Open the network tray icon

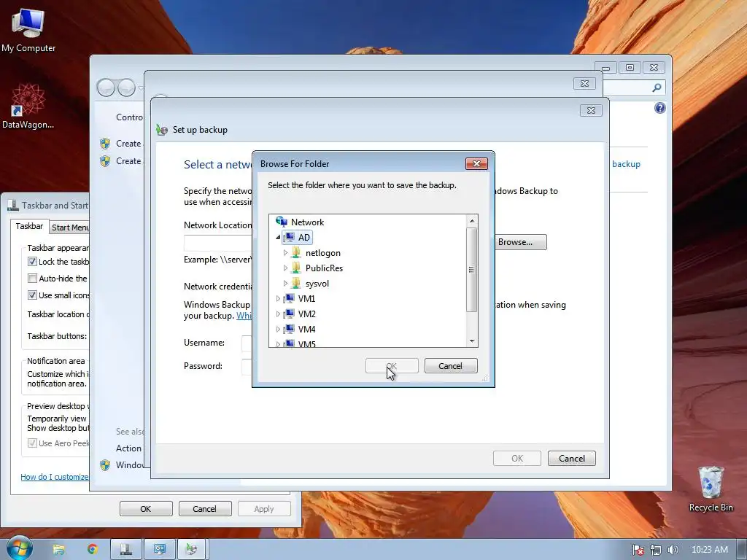pyautogui.click(x=656, y=550)
